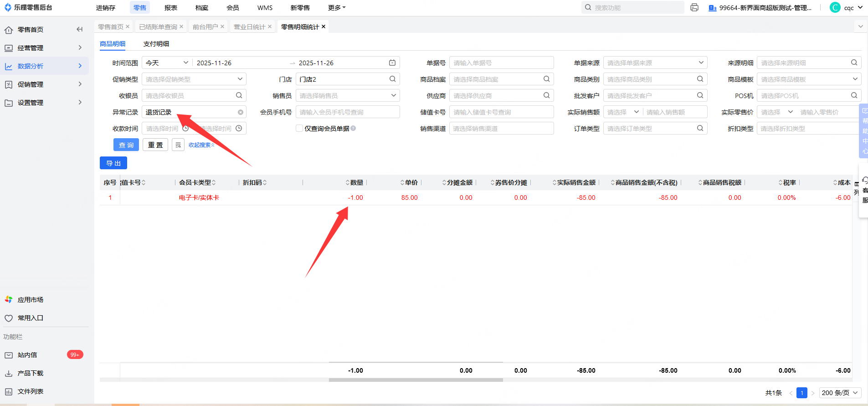Click the 会员手机号 input field
Screen dimensions: 868x406
[348, 112]
